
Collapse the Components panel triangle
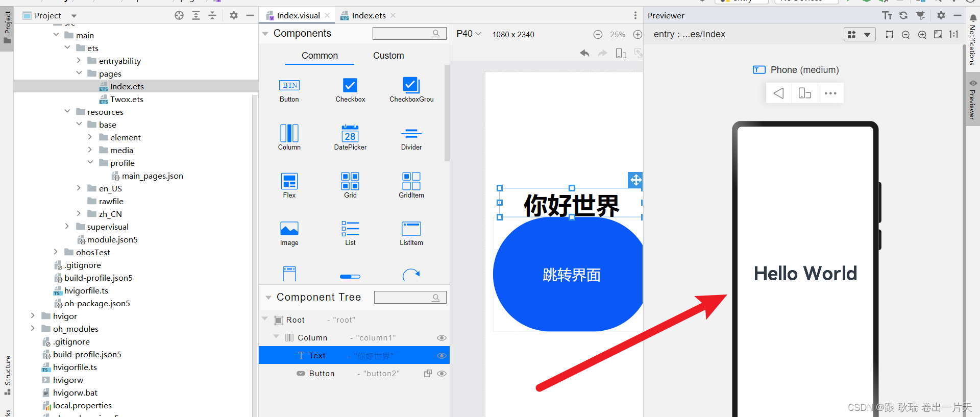tap(265, 34)
